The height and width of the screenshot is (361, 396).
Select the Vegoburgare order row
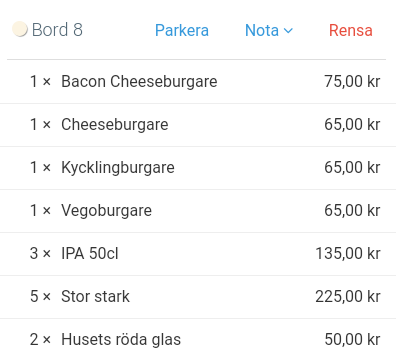click(198, 211)
